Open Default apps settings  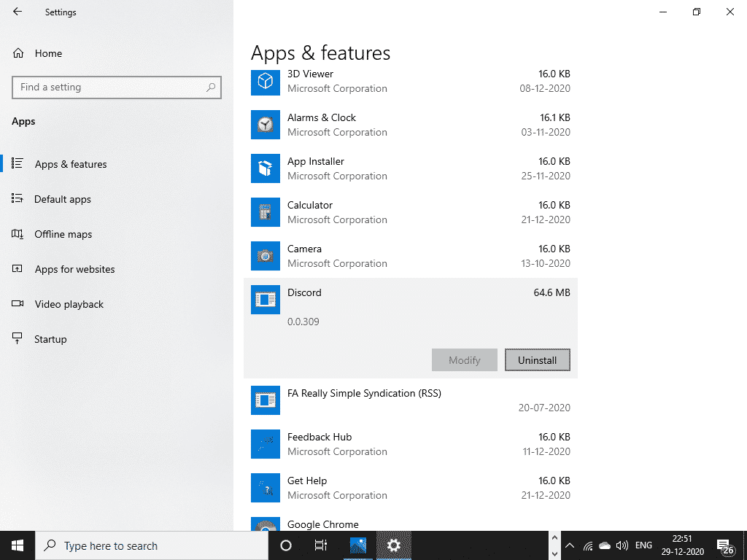pyautogui.click(x=62, y=199)
